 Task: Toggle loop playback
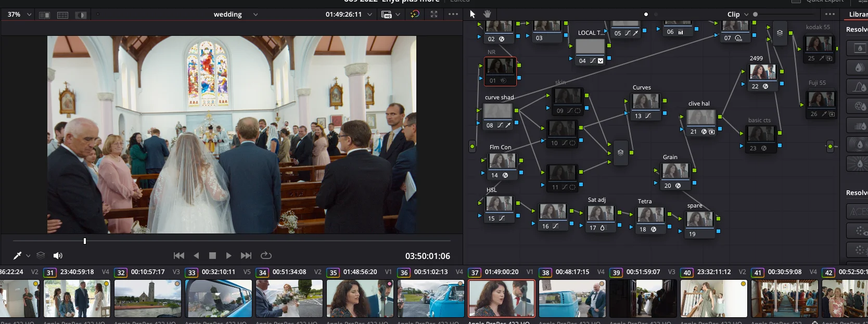click(x=266, y=255)
